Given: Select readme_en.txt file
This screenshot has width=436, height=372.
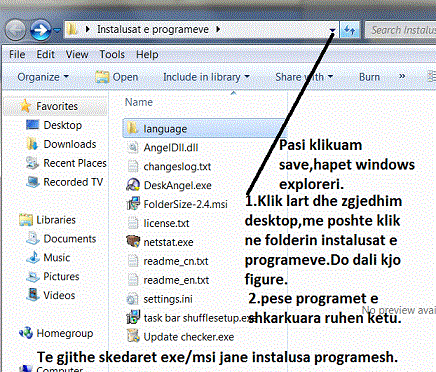Looking at the screenshot, I should 176,280.
